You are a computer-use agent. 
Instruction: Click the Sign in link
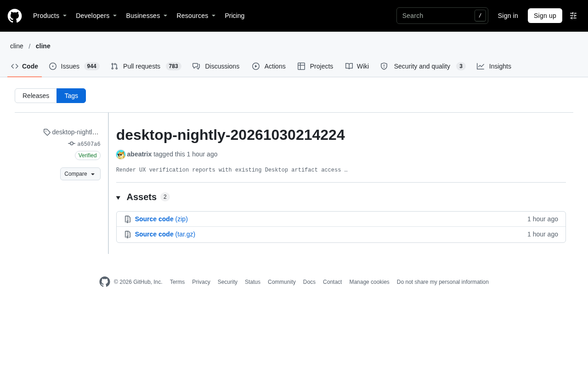click(508, 16)
